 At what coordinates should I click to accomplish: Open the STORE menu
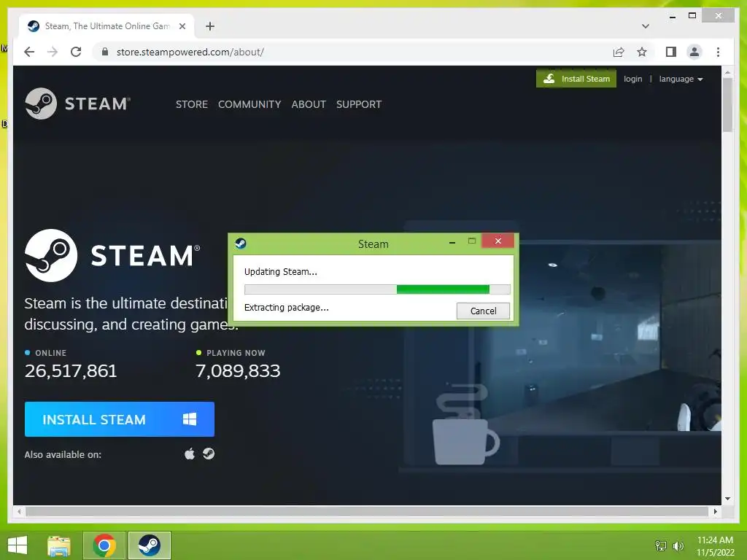tap(192, 104)
